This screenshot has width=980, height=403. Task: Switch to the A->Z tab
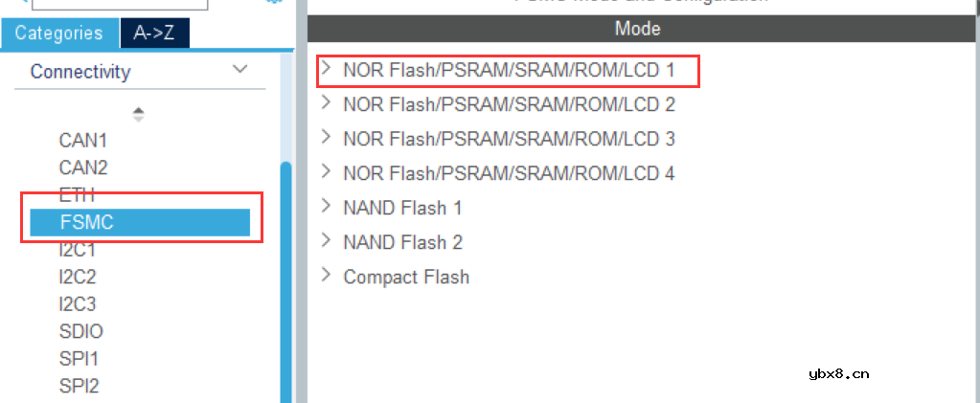154,33
